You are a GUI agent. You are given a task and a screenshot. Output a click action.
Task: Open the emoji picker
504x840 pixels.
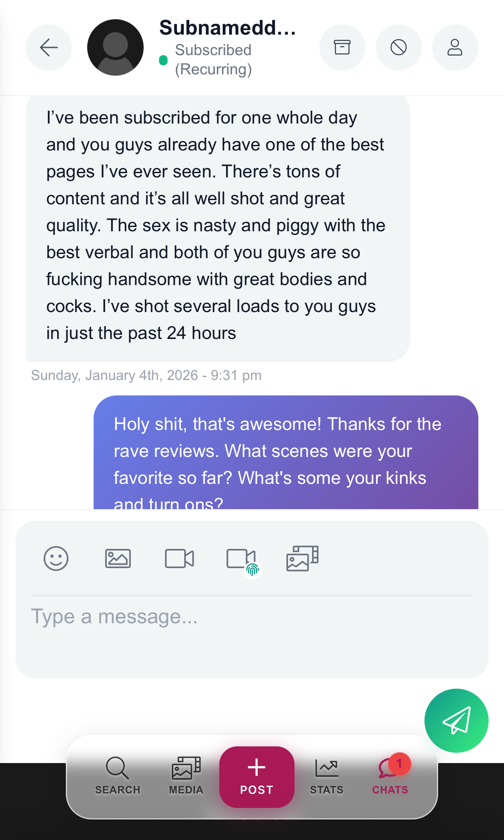click(56, 558)
